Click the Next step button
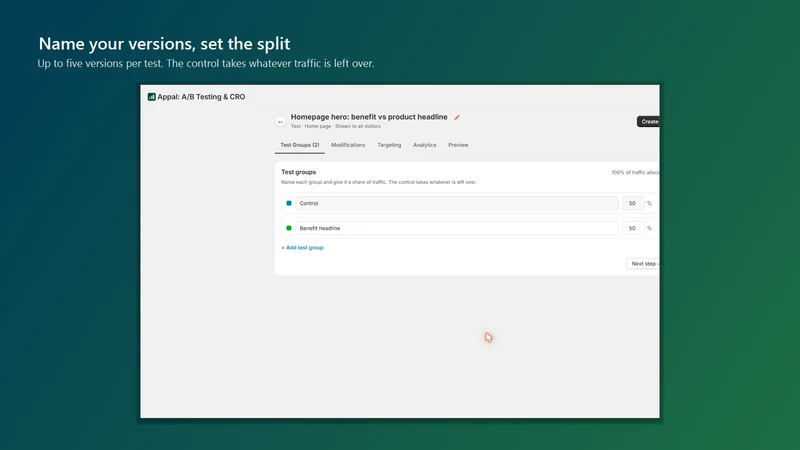This screenshot has width=800, height=450. coord(643,264)
